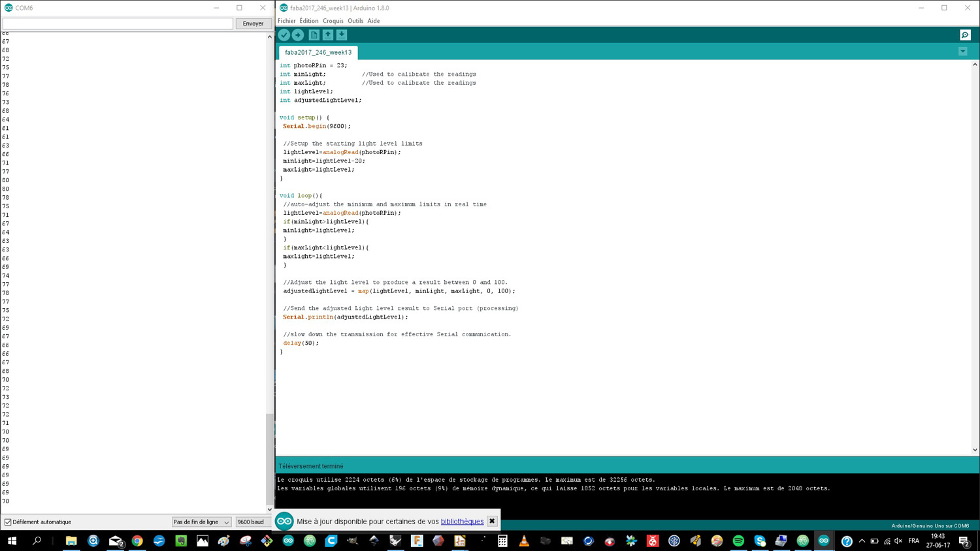
Task: Click the serial monitor scroll-down arrow
Action: pos(270,509)
